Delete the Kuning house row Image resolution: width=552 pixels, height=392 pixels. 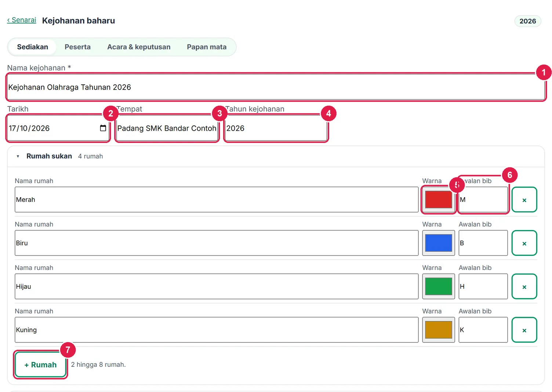[x=524, y=330]
